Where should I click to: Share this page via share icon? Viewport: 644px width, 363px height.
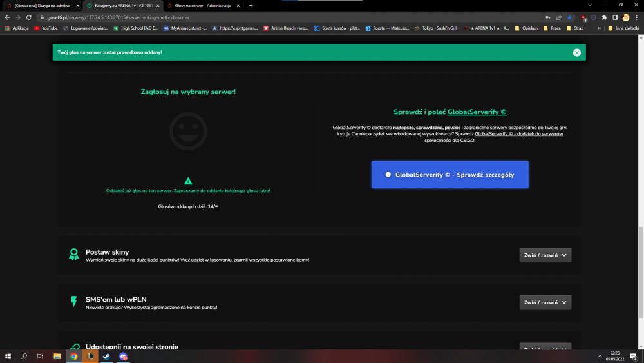click(x=558, y=17)
